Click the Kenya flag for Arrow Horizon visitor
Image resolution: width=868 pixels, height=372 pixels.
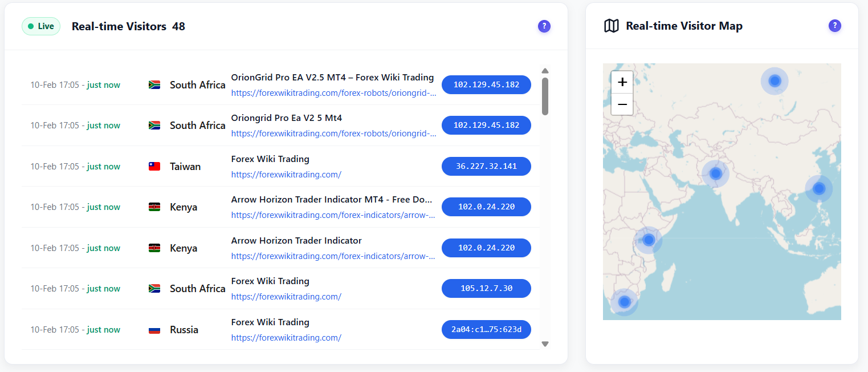tap(154, 207)
